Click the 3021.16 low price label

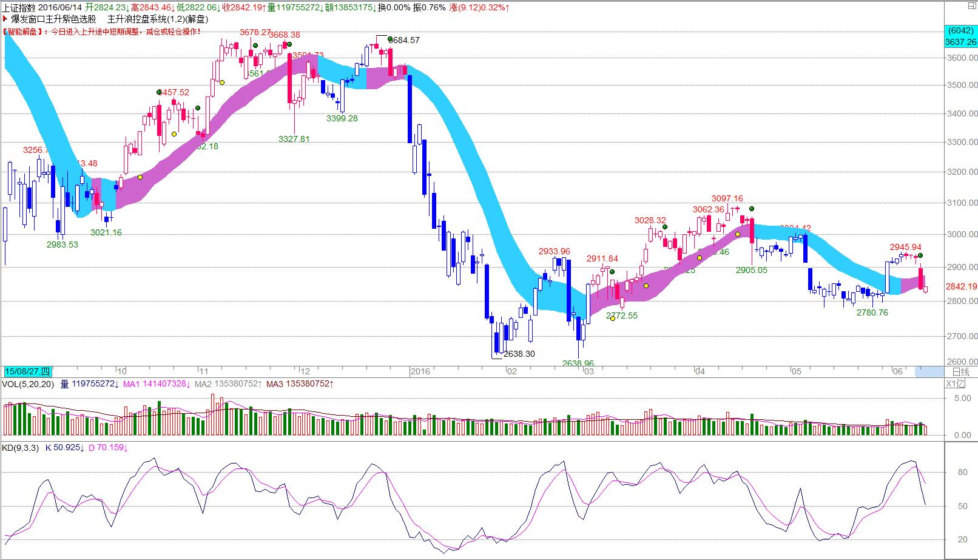pyautogui.click(x=106, y=232)
